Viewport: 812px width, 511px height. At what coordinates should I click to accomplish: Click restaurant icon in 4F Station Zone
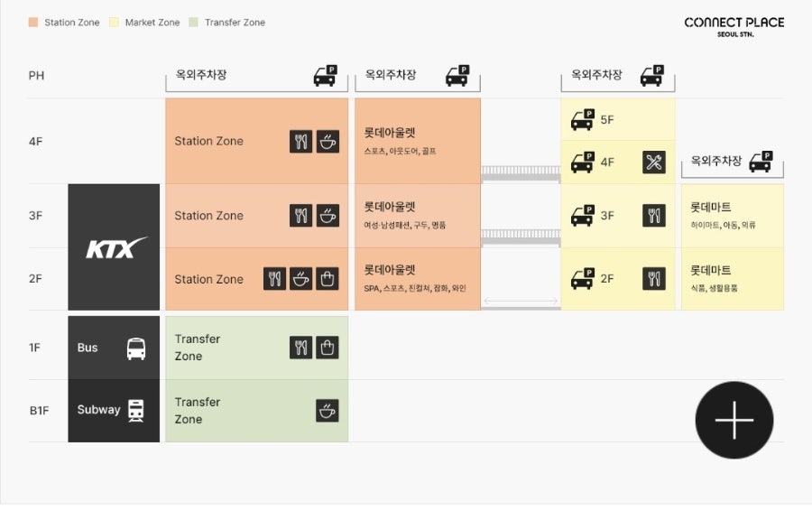click(300, 141)
